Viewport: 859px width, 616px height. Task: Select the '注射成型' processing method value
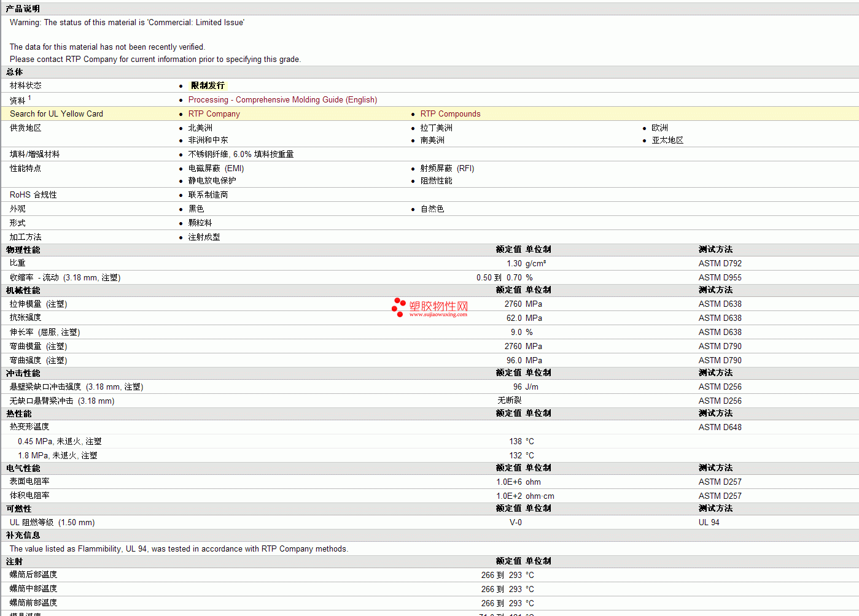click(x=204, y=237)
